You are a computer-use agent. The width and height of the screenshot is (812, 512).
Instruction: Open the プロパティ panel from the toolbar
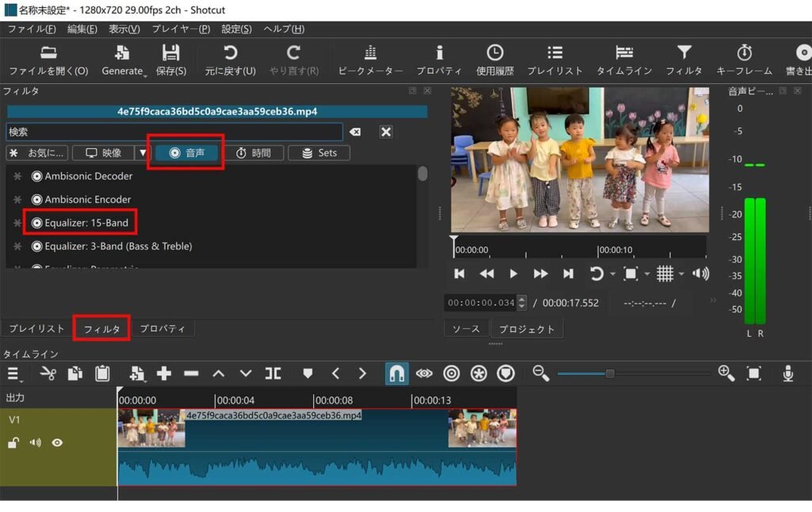tap(439, 59)
